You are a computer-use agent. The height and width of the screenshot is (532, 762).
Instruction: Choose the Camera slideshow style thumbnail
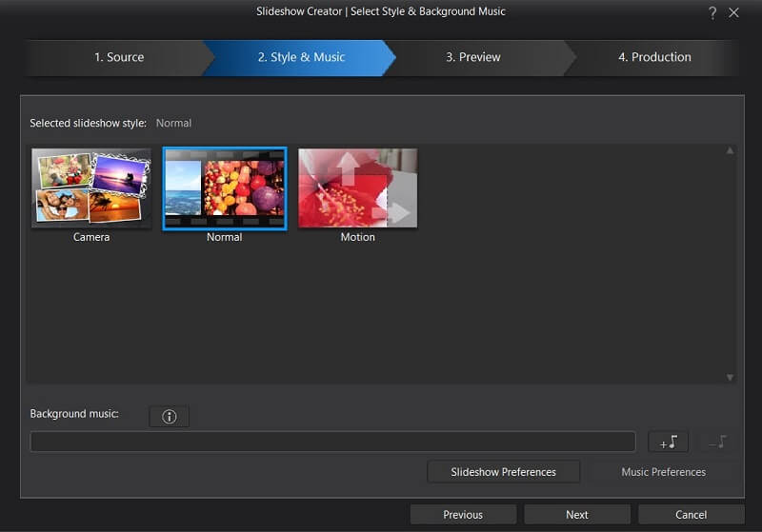pos(91,188)
